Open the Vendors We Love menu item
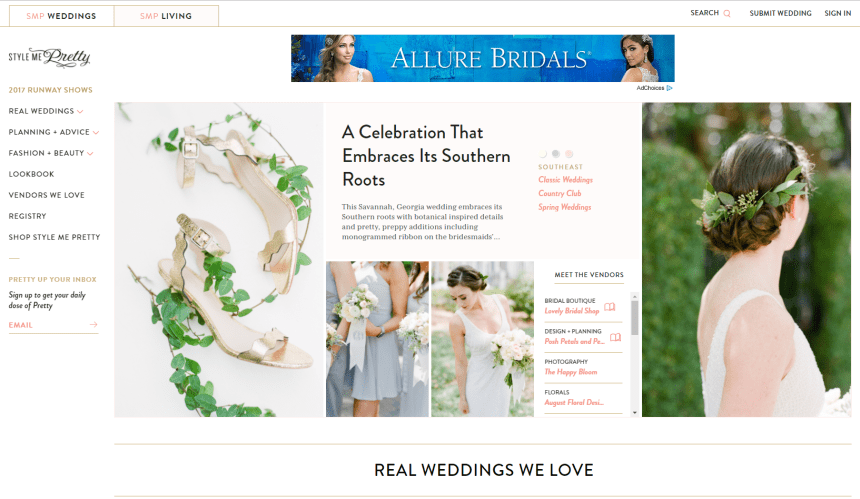The image size is (860, 499). click(x=47, y=195)
